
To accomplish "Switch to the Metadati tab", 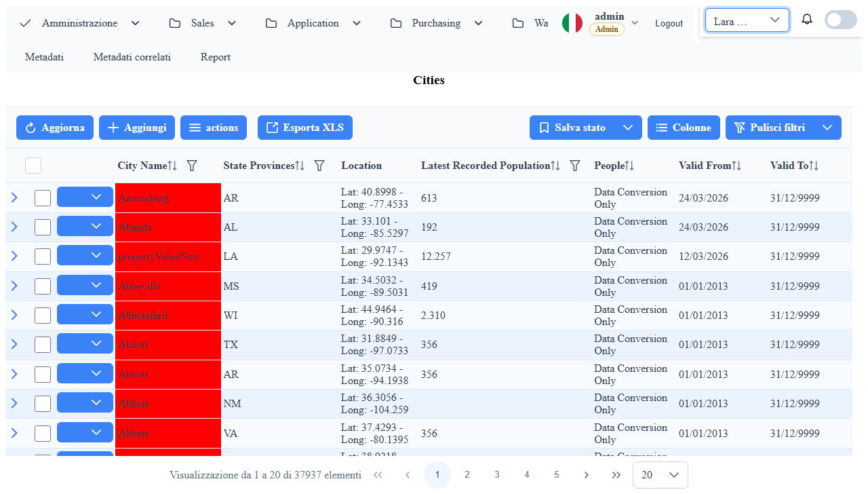I will [44, 57].
